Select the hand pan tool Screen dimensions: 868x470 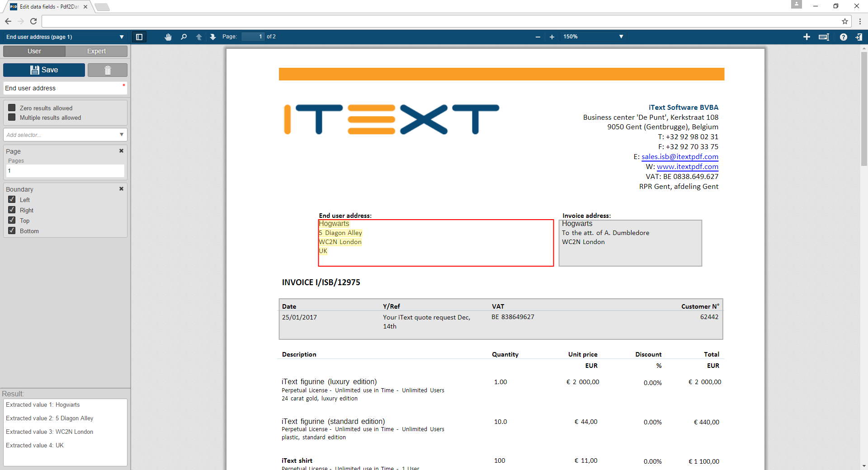point(168,37)
